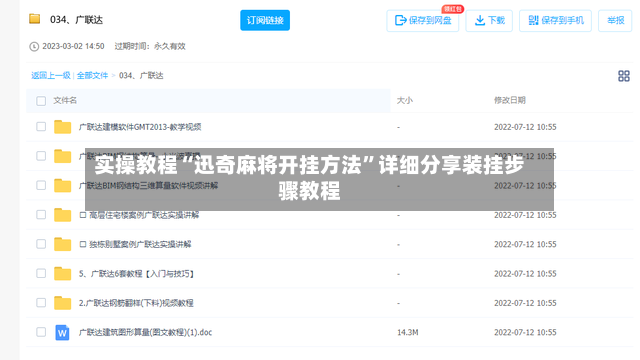The height and width of the screenshot is (360, 640).
Task: Check the box for 5、广联达6套教程
Action: pyautogui.click(x=41, y=273)
